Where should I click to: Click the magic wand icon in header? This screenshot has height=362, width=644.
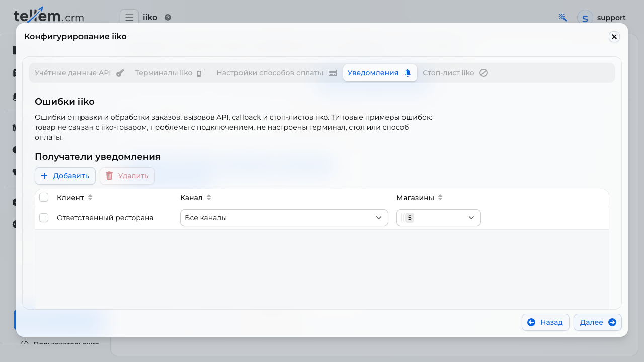point(563,17)
